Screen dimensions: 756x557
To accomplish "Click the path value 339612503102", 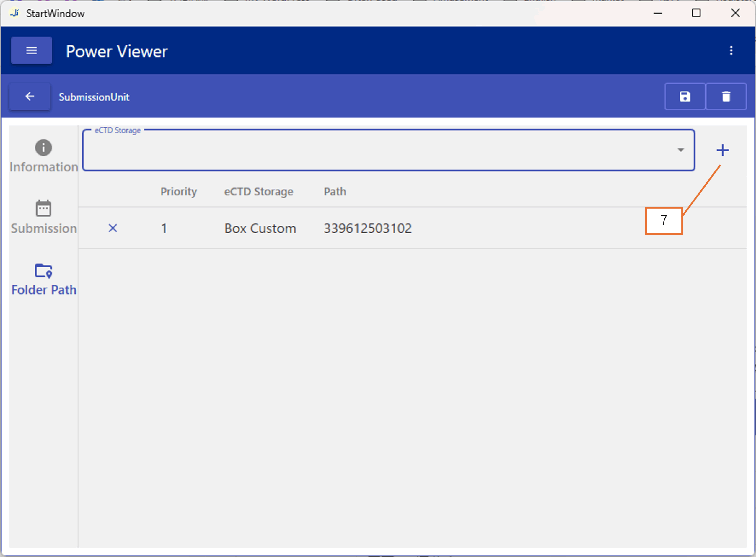I will click(367, 228).
